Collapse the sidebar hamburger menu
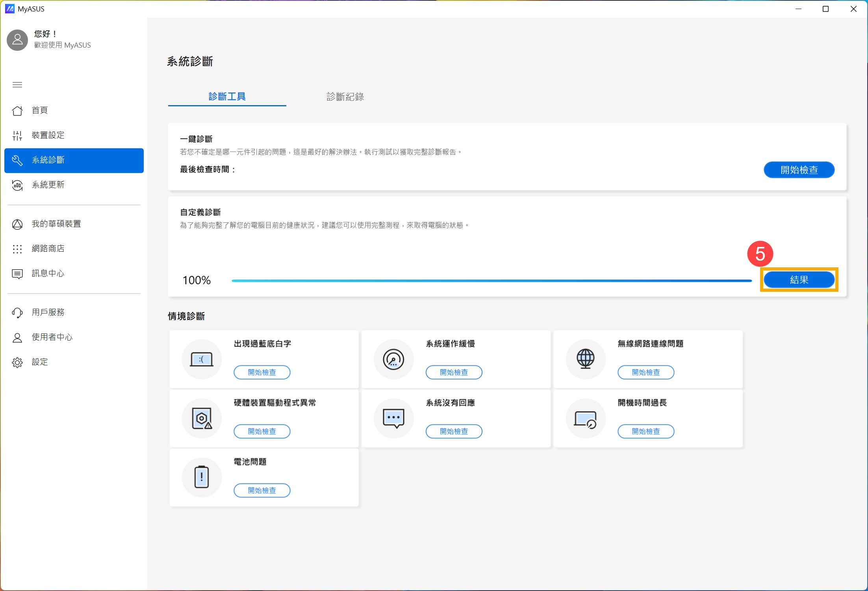Viewport: 868px width, 591px height. tap(17, 85)
